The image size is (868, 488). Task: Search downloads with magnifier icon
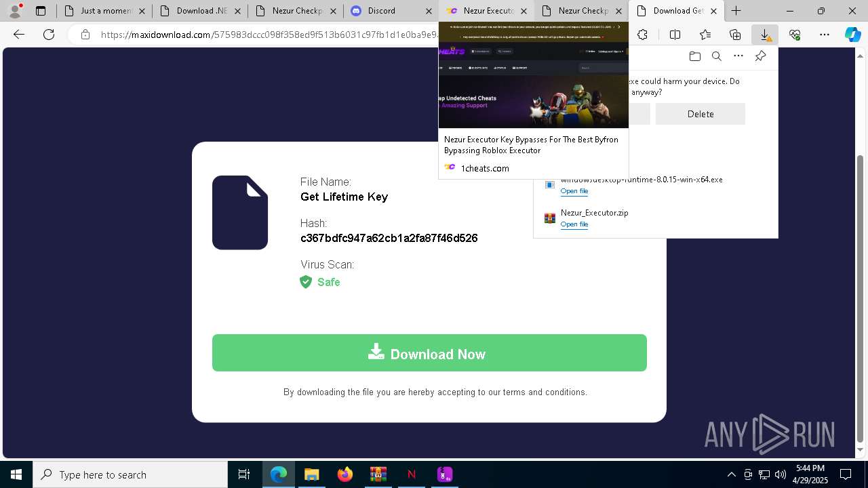tap(717, 56)
